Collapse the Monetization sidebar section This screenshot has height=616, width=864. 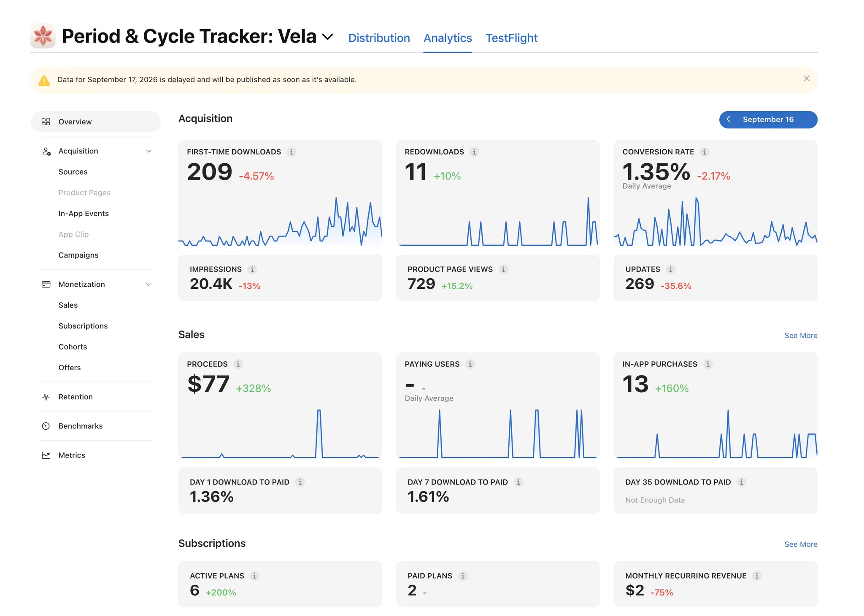(148, 285)
